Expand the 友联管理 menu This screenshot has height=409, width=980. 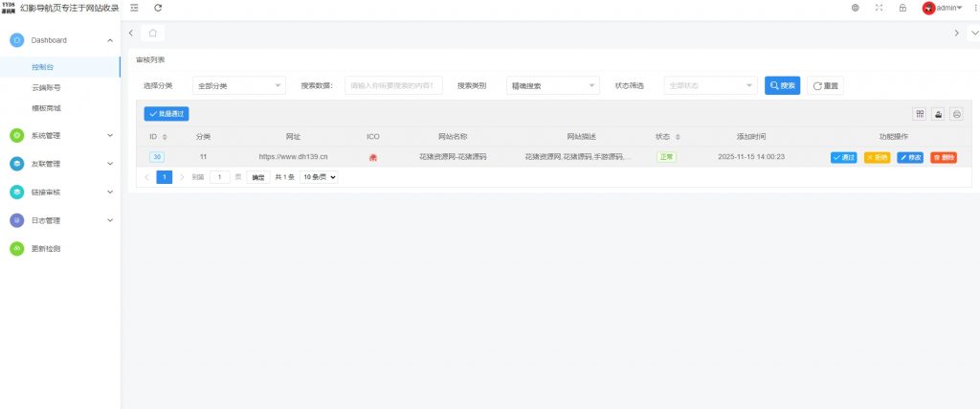pyautogui.click(x=110, y=164)
